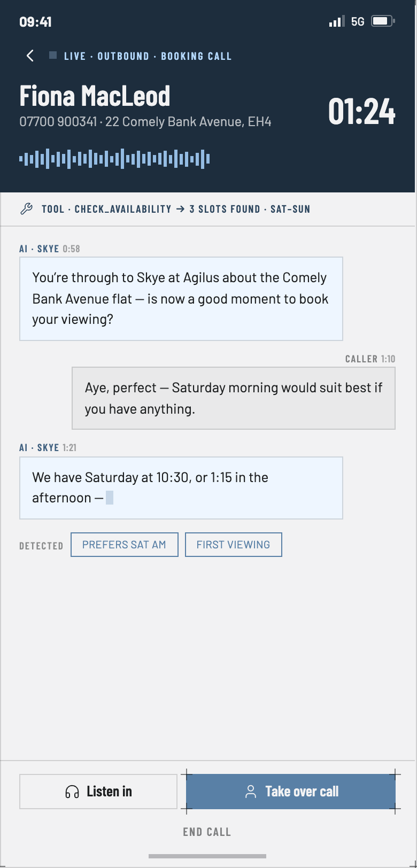Viewport: 417px width, 868px height.
Task: Click the live recording square indicator
Action: [53, 55]
